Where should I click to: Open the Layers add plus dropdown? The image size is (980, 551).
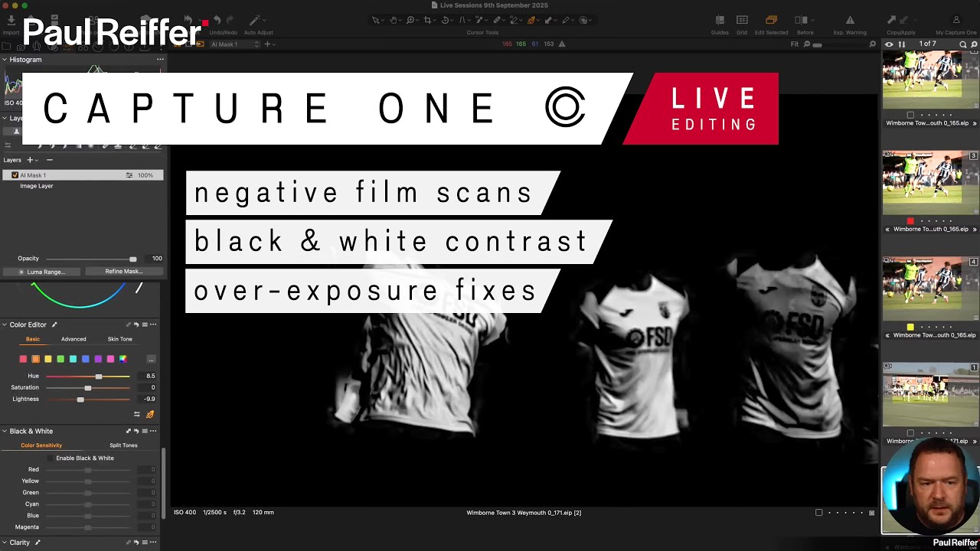(32, 160)
